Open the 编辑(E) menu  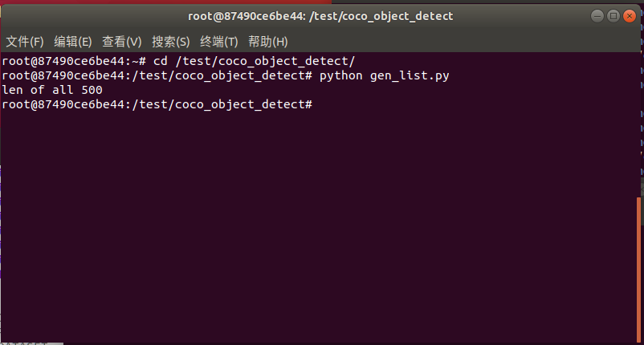[x=73, y=42]
